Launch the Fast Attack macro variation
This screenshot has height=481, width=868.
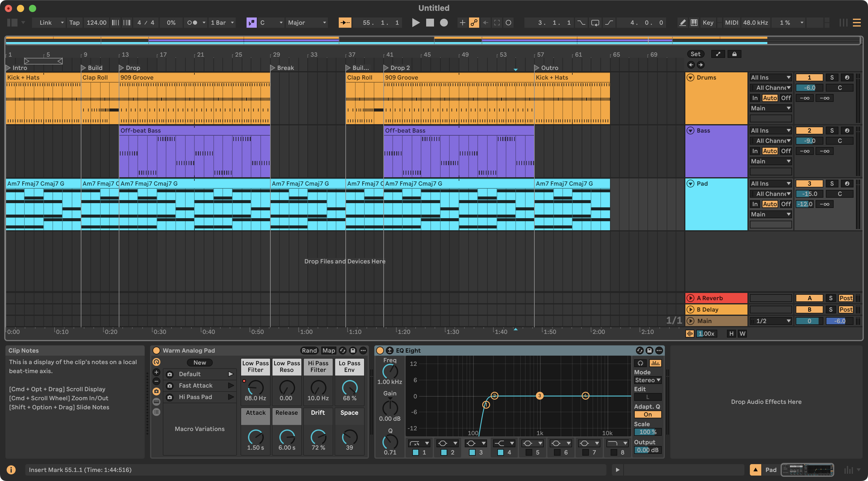(x=231, y=385)
